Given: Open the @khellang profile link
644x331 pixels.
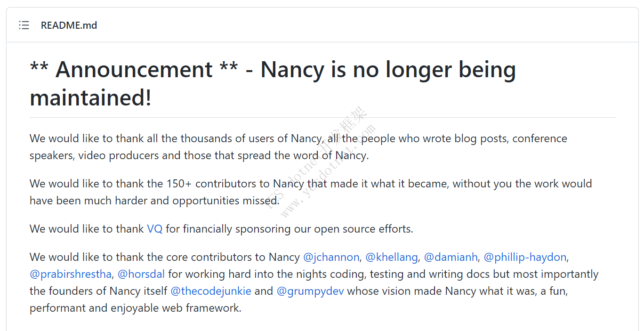Looking at the screenshot, I should point(392,257).
